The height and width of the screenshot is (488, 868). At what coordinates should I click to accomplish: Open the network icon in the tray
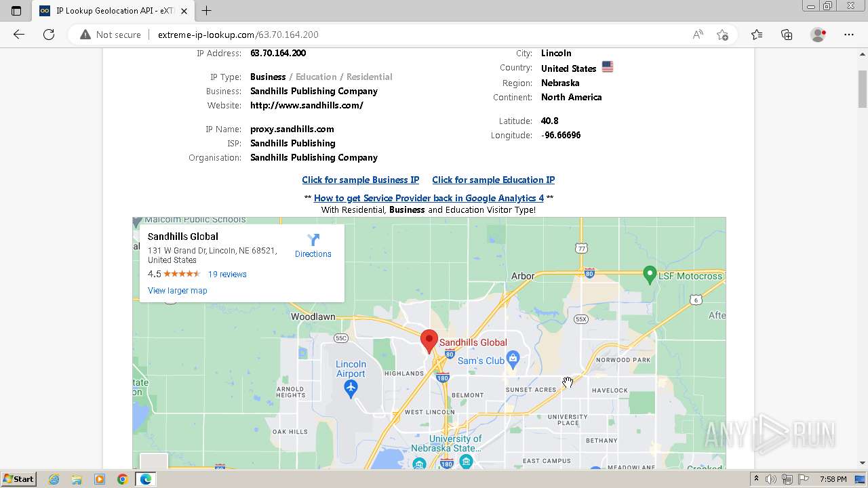coord(787,479)
